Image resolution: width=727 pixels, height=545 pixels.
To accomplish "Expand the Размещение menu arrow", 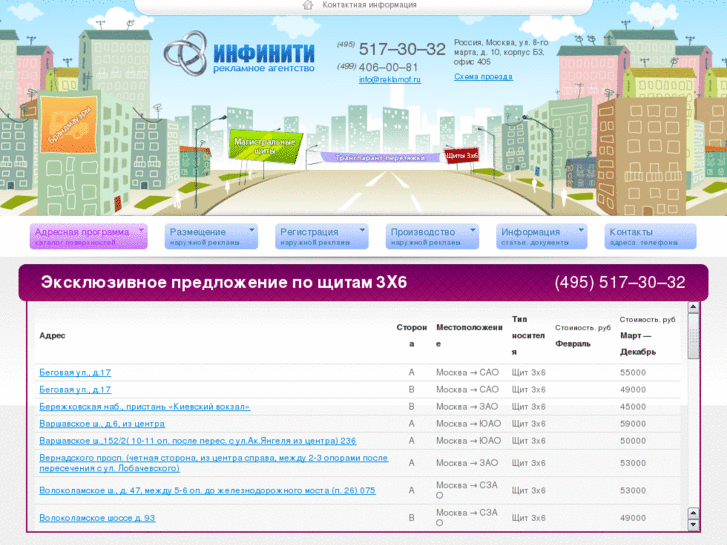I will click(x=252, y=230).
